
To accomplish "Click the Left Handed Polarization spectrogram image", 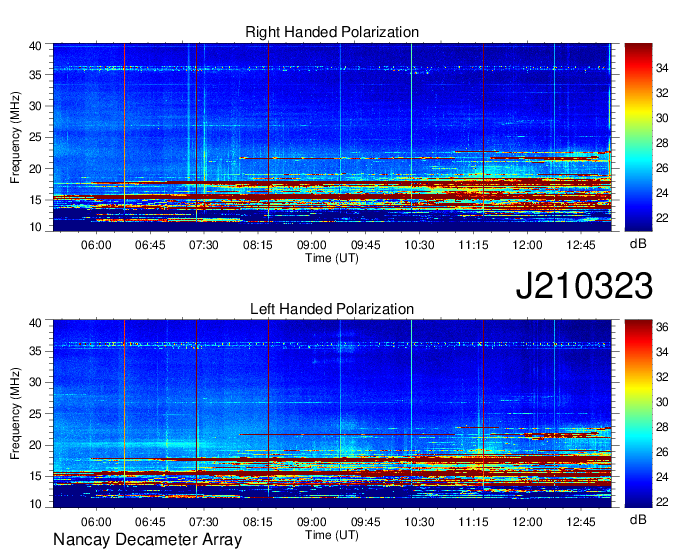I will [x=332, y=414].
